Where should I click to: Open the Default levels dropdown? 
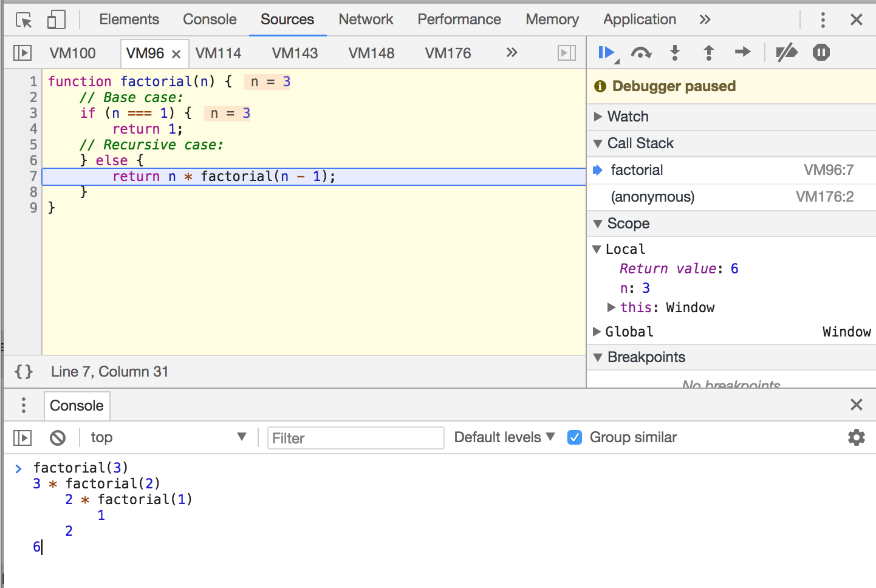[504, 437]
